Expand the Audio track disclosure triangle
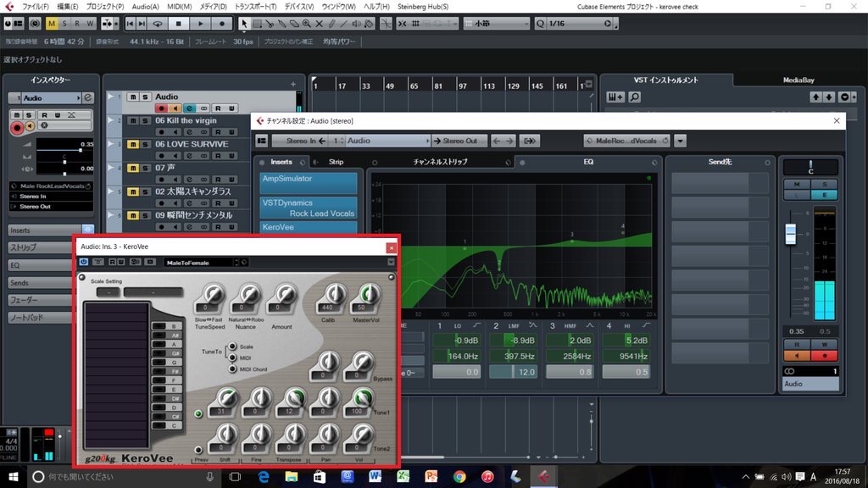Image resolution: width=868 pixels, height=488 pixels. click(x=110, y=97)
